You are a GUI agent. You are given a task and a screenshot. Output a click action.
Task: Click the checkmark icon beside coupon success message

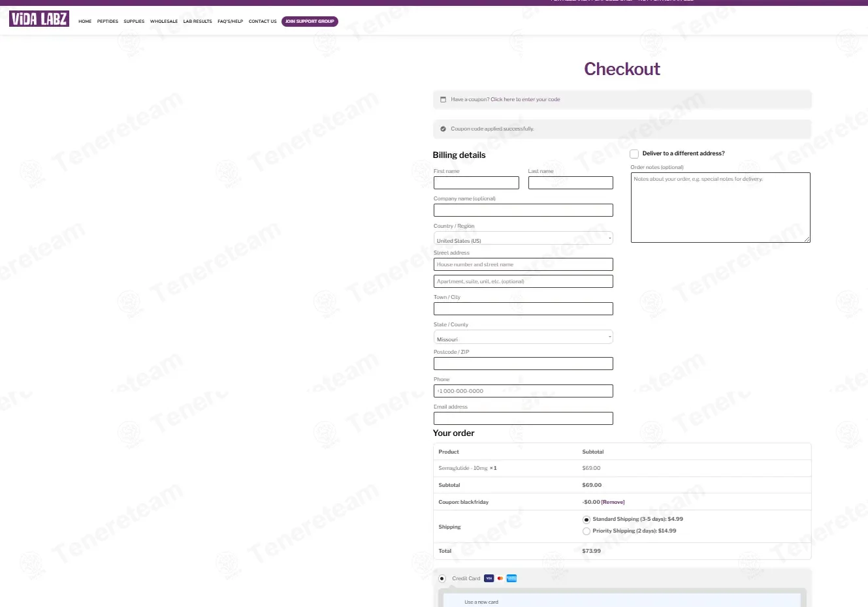pos(442,129)
